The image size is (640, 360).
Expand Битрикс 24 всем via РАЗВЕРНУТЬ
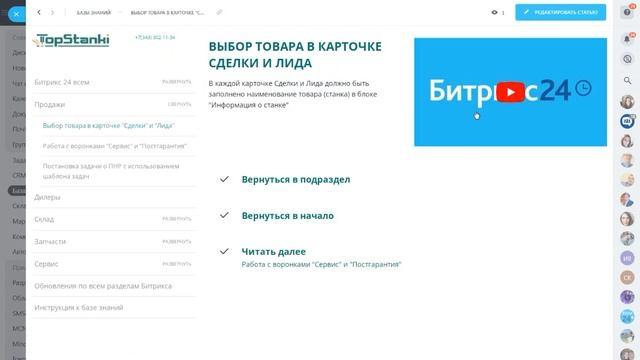(177, 82)
